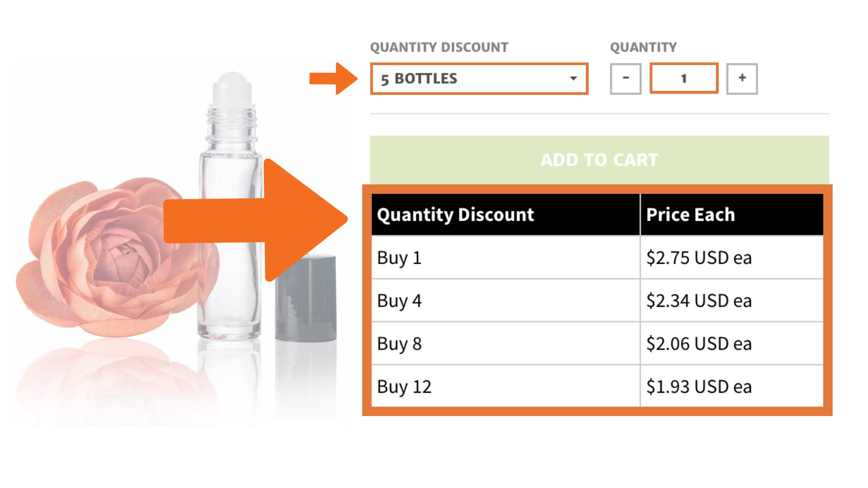This screenshot has height=488, width=868.
Task: Select the Buy 4 discount row
Action: tap(597, 301)
